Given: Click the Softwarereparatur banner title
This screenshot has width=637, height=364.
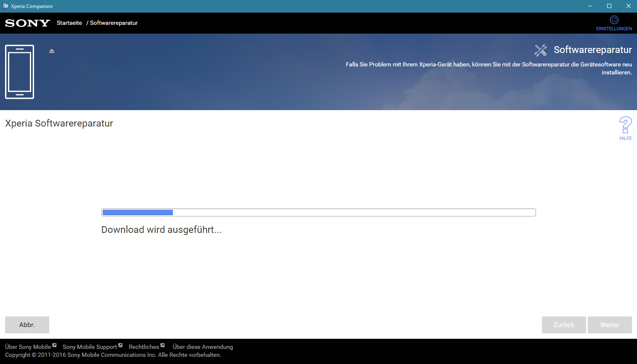Looking at the screenshot, I should tap(592, 50).
